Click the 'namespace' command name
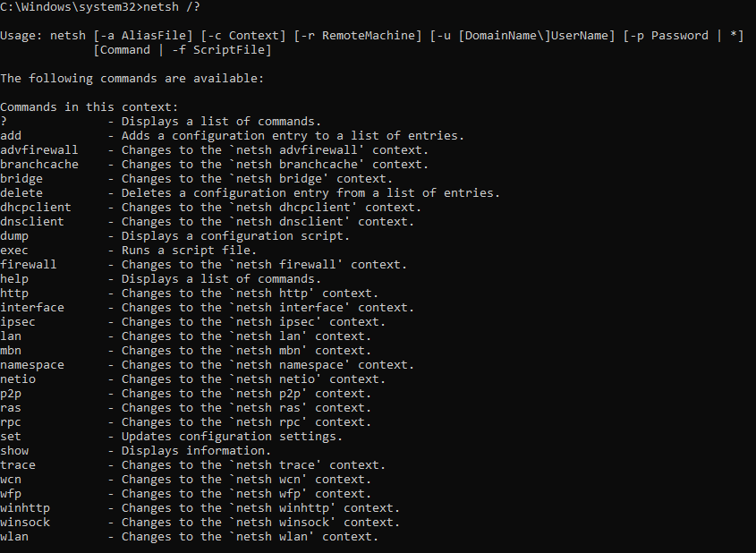 click(32, 365)
